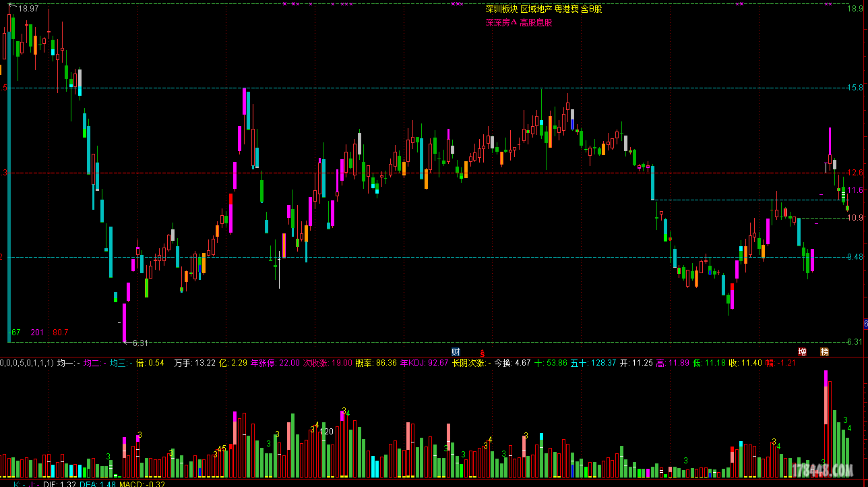The image size is (868, 487).
Task: Click the 年KDJ: 92.67 indicator value
Action: pyautogui.click(x=425, y=363)
